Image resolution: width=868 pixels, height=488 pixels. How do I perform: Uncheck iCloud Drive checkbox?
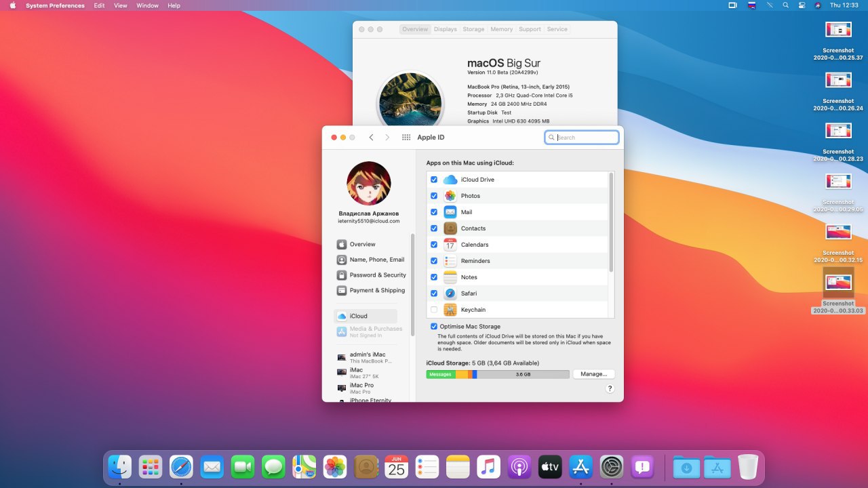click(434, 180)
